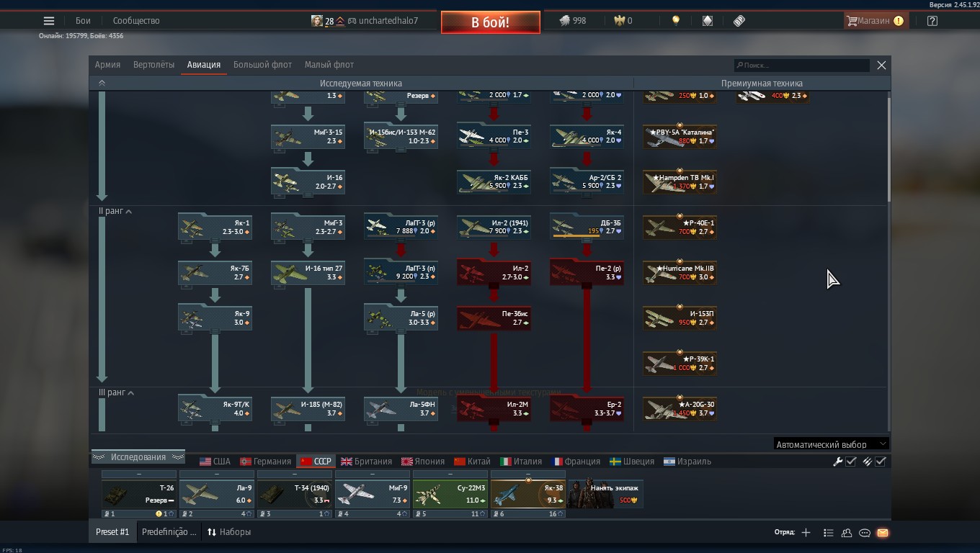
Task: Open the Наборы presets list
Action: [x=229, y=532]
